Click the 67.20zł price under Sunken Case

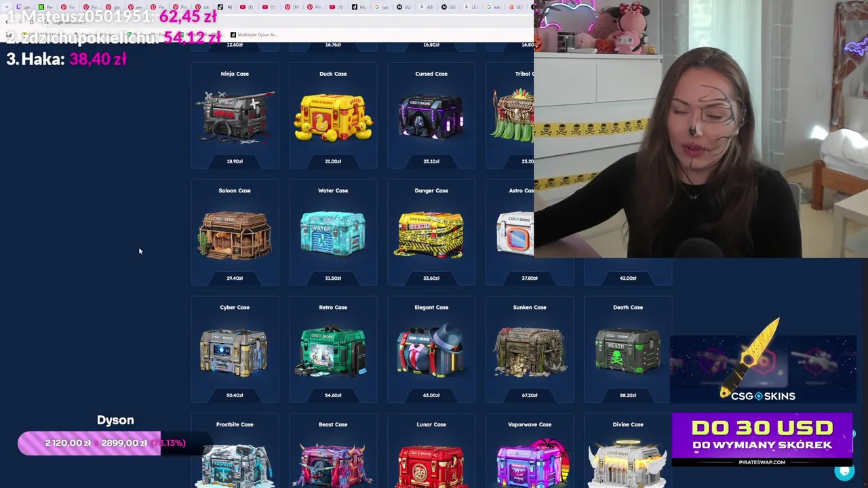(x=530, y=395)
